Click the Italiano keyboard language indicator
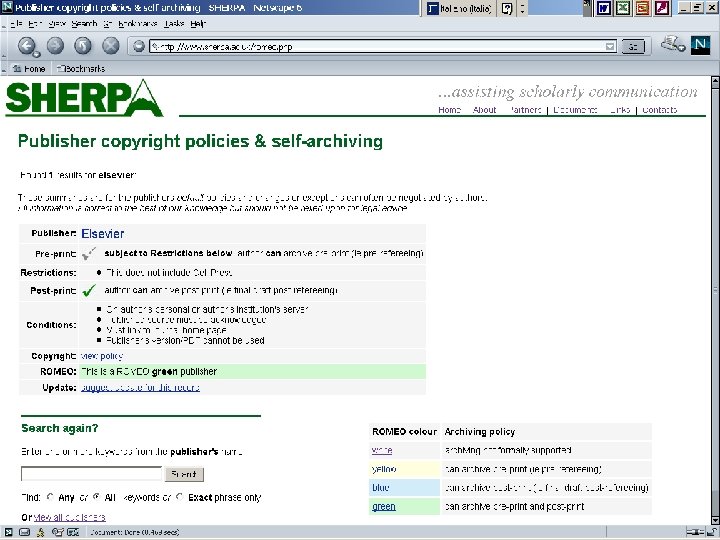The width and height of the screenshot is (720, 540). coord(459,8)
